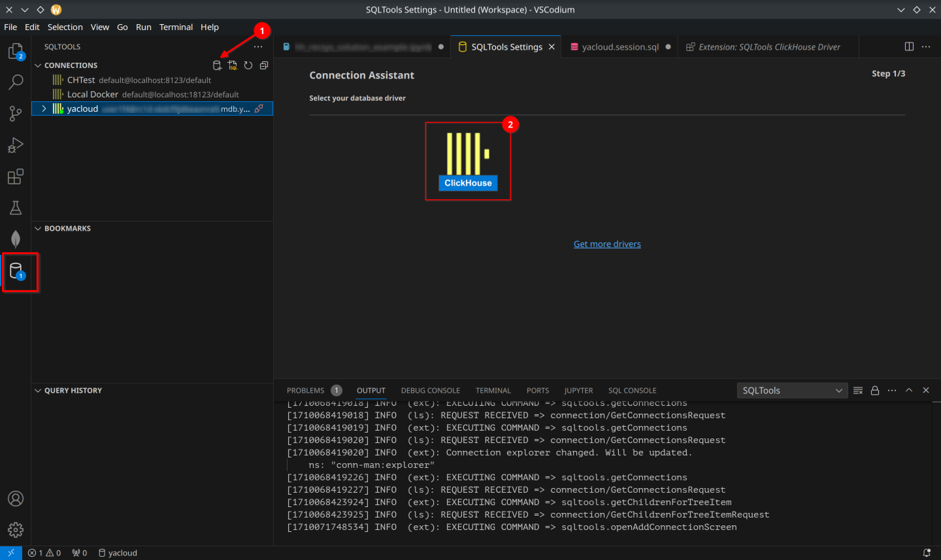Image resolution: width=941 pixels, height=560 pixels.
Task: Select the ClickHouse database driver
Action: pos(468,161)
